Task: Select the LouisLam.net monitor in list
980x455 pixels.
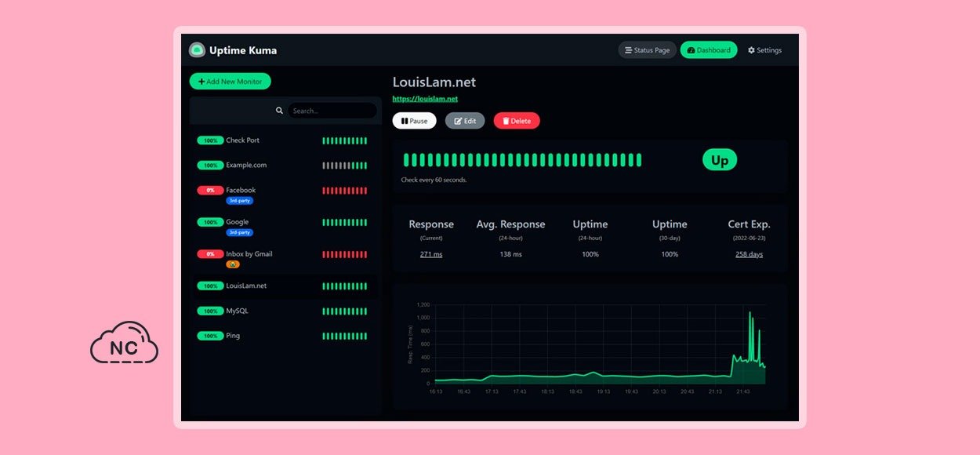Action: [x=285, y=286]
